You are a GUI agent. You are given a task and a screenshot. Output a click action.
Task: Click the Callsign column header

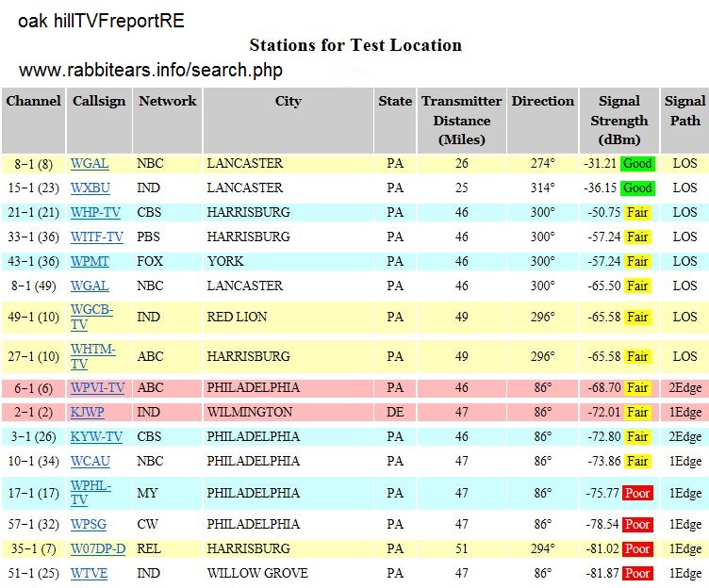[98, 102]
